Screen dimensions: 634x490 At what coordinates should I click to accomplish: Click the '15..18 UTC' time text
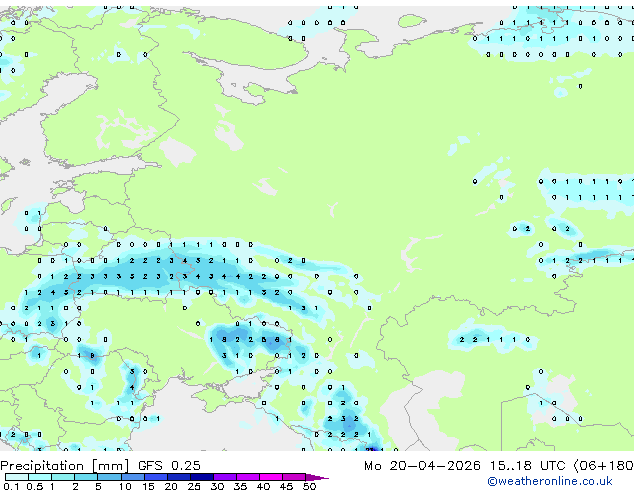528,466
